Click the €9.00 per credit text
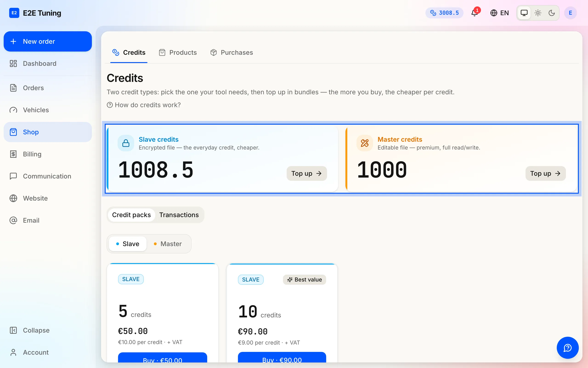The height and width of the screenshot is (368, 588). pyautogui.click(x=259, y=343)
